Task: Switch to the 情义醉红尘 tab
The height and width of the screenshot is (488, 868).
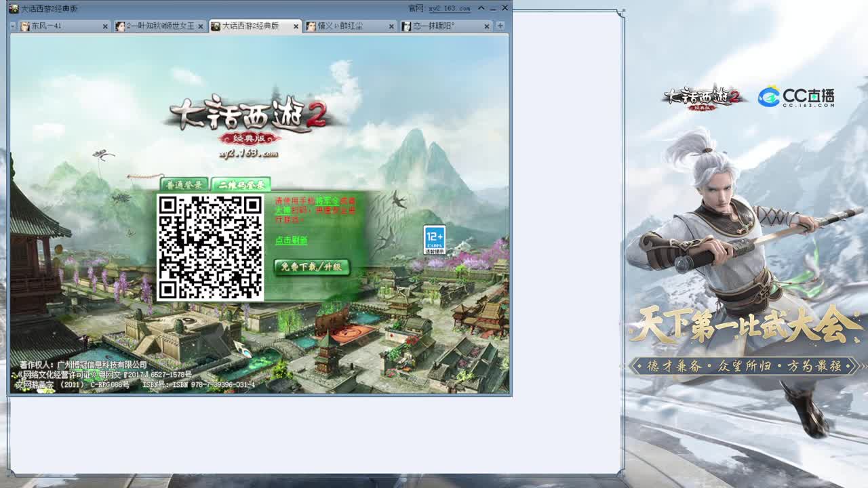Action: (350, 26)
